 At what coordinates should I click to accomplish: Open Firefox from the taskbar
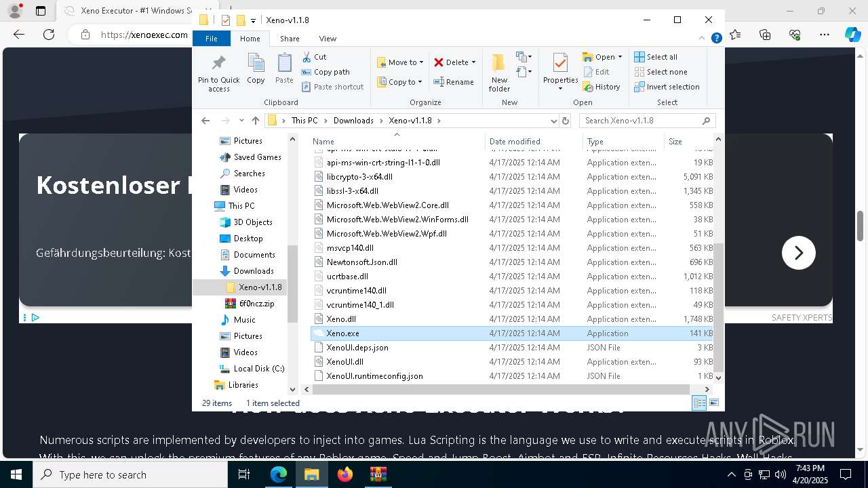(345, 474)
